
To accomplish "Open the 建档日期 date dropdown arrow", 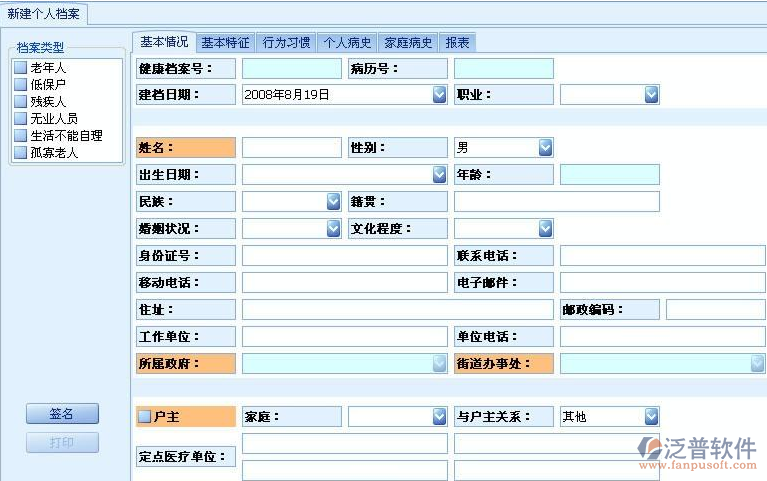I will pos(439,95).
